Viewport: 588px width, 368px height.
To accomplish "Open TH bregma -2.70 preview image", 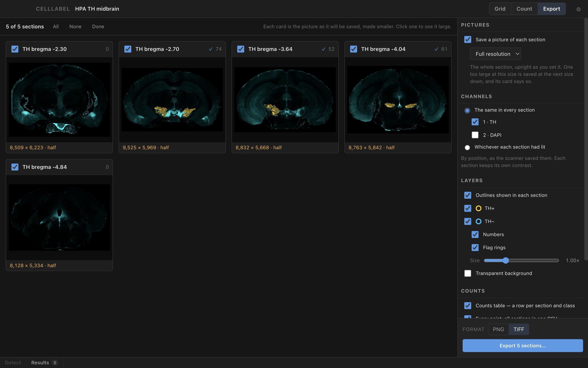I will 172,100.
